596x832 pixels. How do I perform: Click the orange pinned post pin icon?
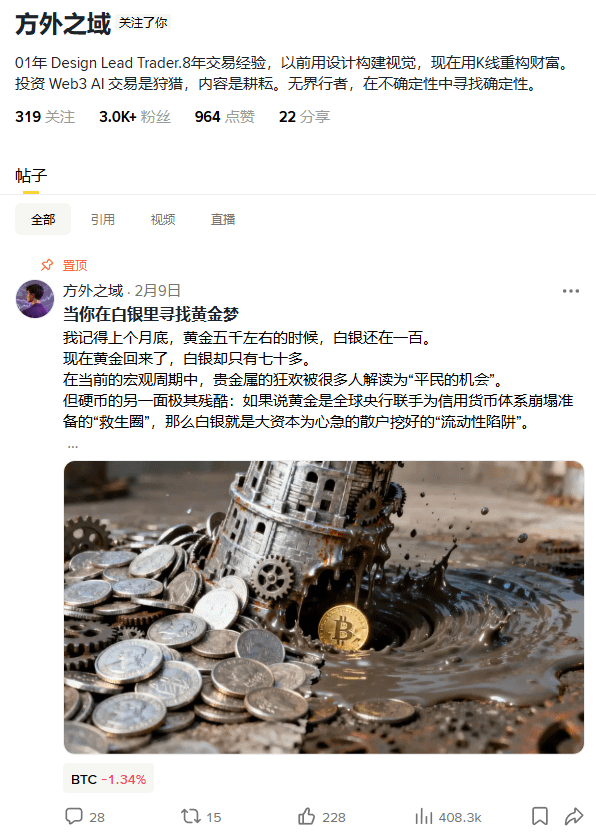(47, 264)
